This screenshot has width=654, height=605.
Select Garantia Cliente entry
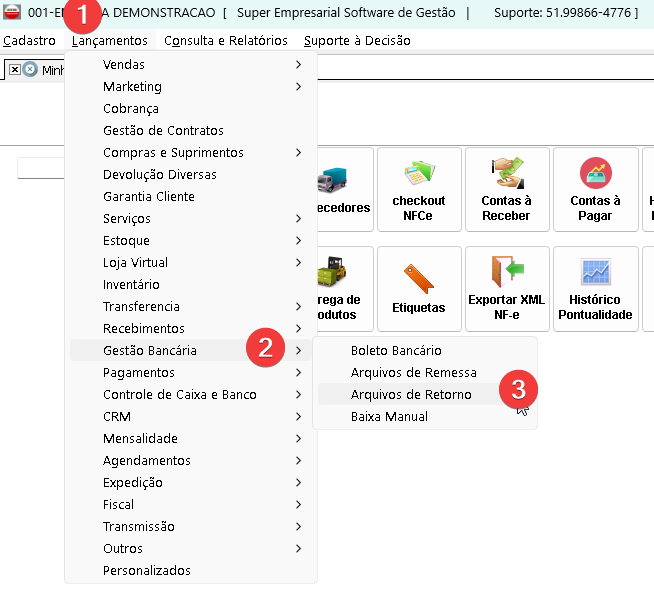click(191, 196)
